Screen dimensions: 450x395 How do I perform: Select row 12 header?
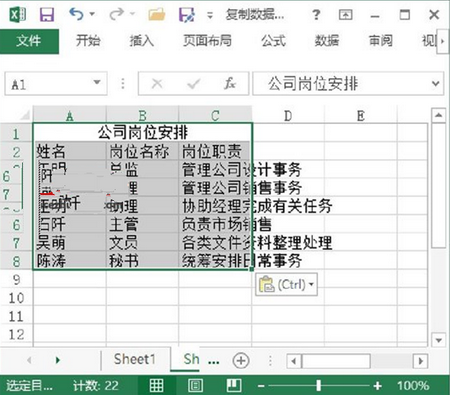(x=16, y=334)
